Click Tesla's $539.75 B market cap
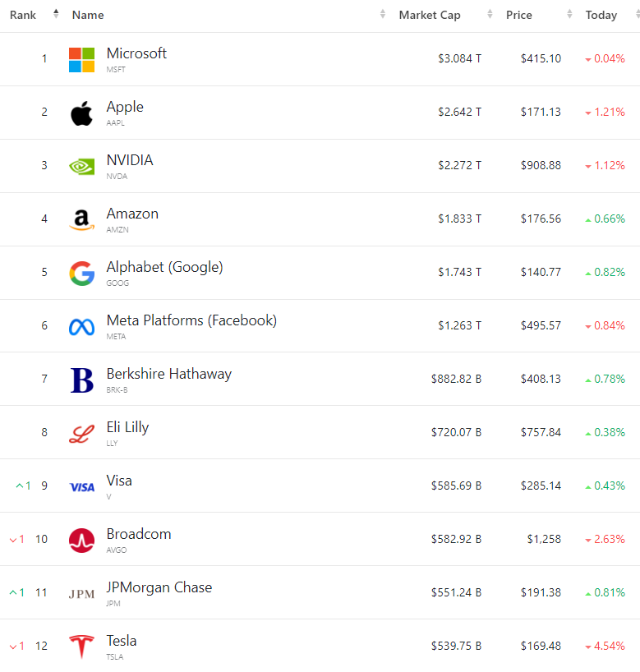 (456, 647)
